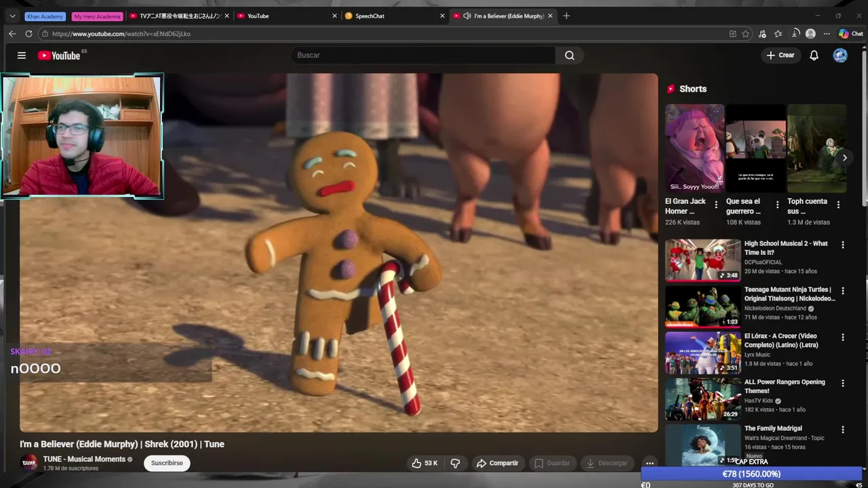Screen dimensions: 868x488
Task: Open browser downloads icon
Action: click(795, 34)
